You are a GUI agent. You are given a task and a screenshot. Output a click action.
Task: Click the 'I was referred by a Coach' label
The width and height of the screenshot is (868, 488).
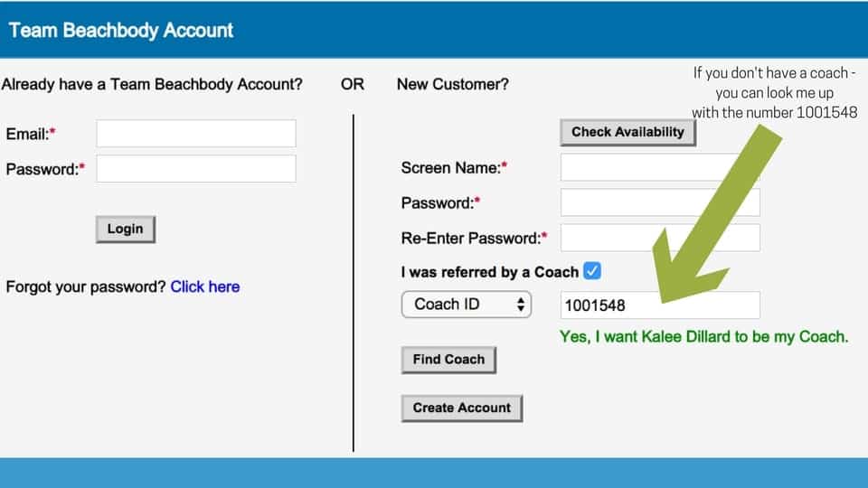click(x=489, y=272)
